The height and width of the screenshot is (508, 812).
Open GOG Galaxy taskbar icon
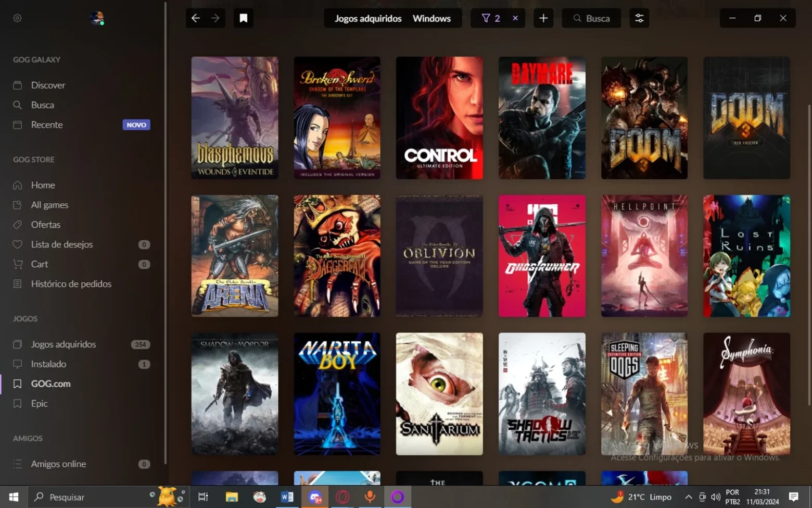pos(398,497)
